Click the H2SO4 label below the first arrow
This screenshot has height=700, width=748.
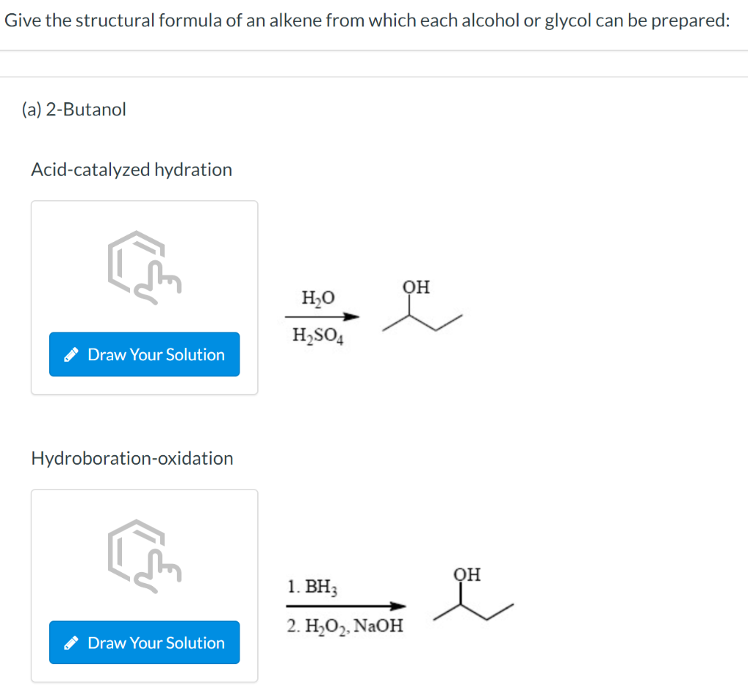pyautogui.click(x=318, y=335)
